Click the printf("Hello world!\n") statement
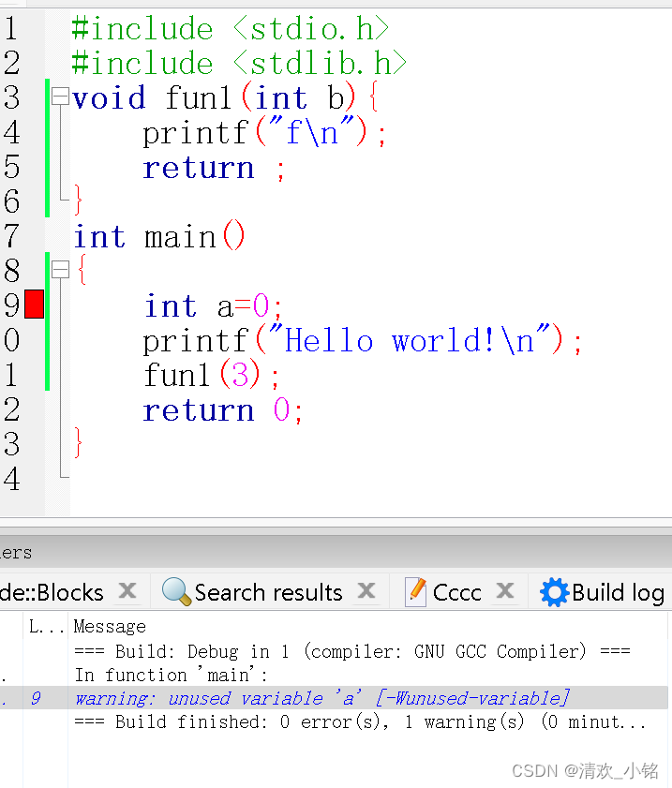 (363, 340)
